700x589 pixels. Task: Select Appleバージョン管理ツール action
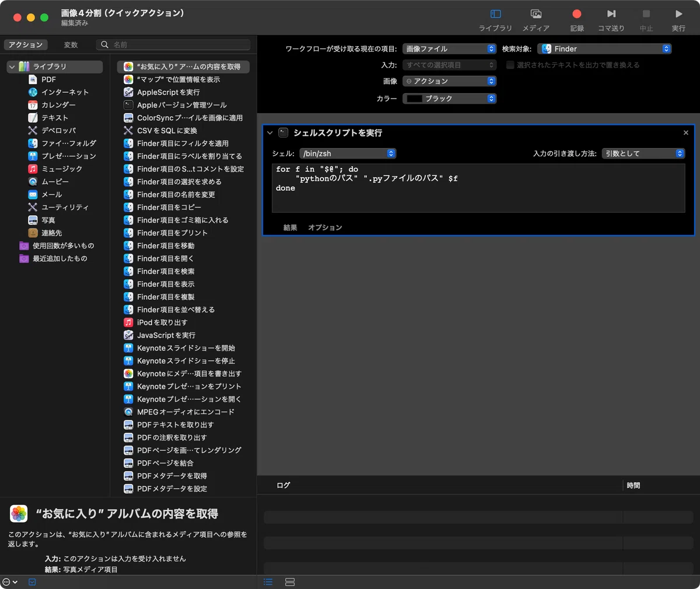[183, 105]
